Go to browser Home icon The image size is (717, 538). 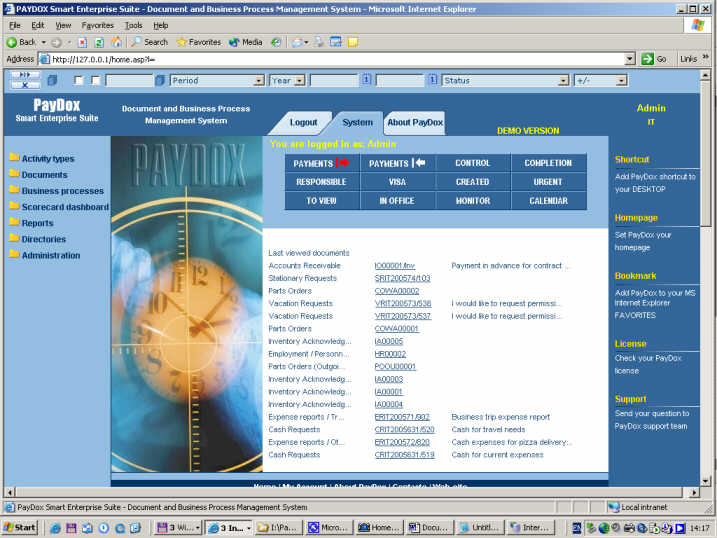[117, 43]
